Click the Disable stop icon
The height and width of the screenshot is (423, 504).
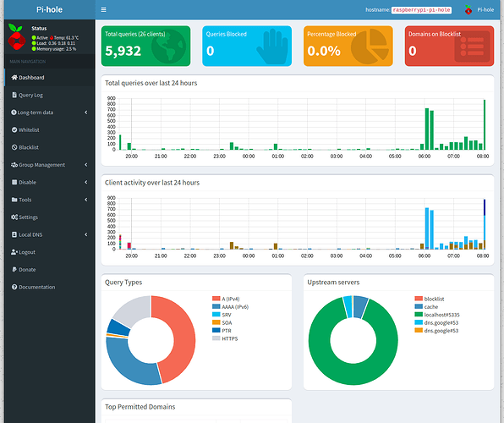tap(14, 182)
